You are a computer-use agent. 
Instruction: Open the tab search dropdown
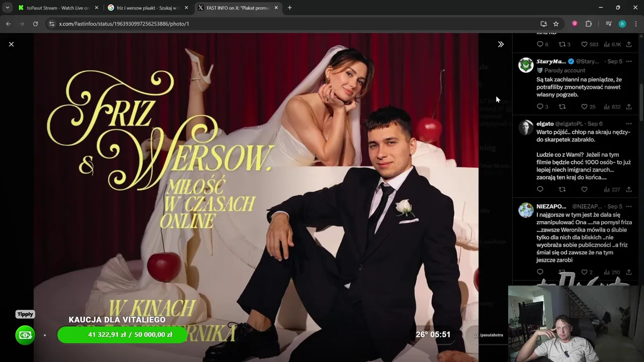click(x=7, y=8)
